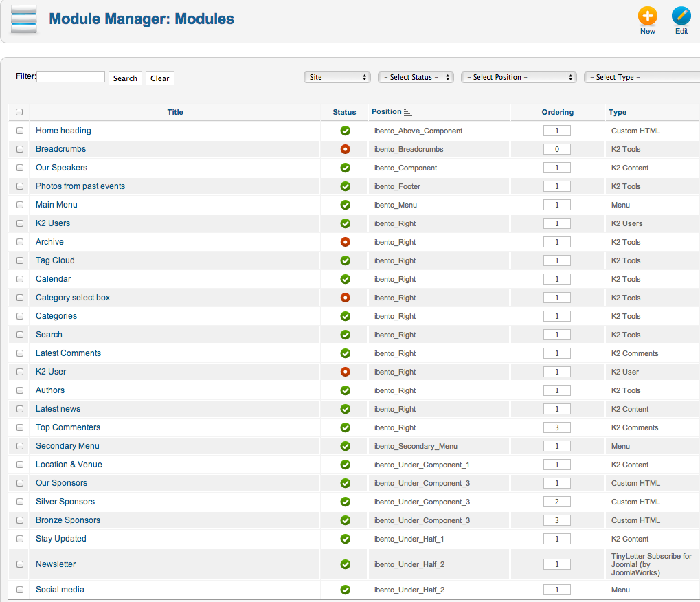This screenshot has height=602, width=700.
Task: Click ordering field for Top Commenters
Action: point(556,427)
